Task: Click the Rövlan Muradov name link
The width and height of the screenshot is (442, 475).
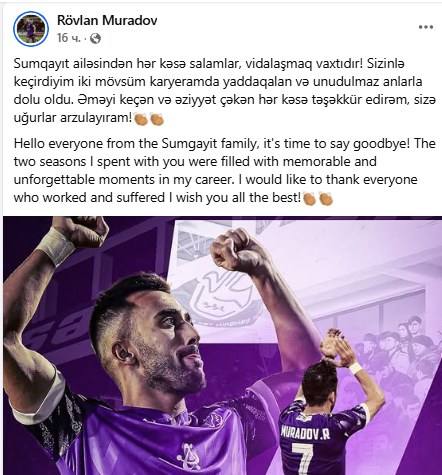Action: pyautogui.click(x=107, y=21)
